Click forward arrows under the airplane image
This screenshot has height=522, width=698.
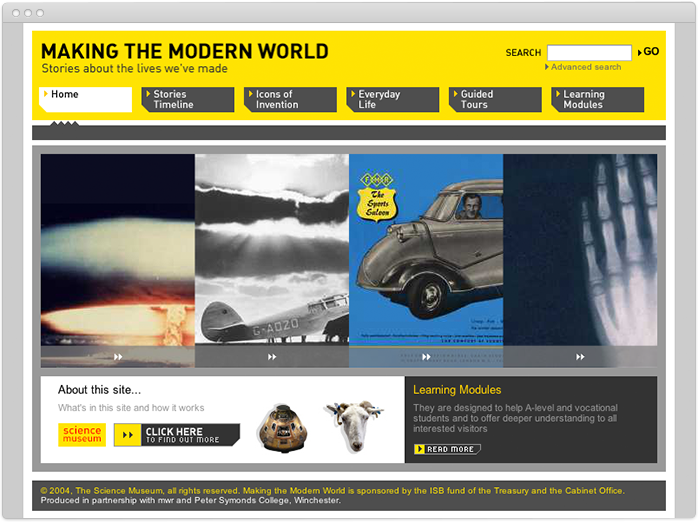[272, 357]
